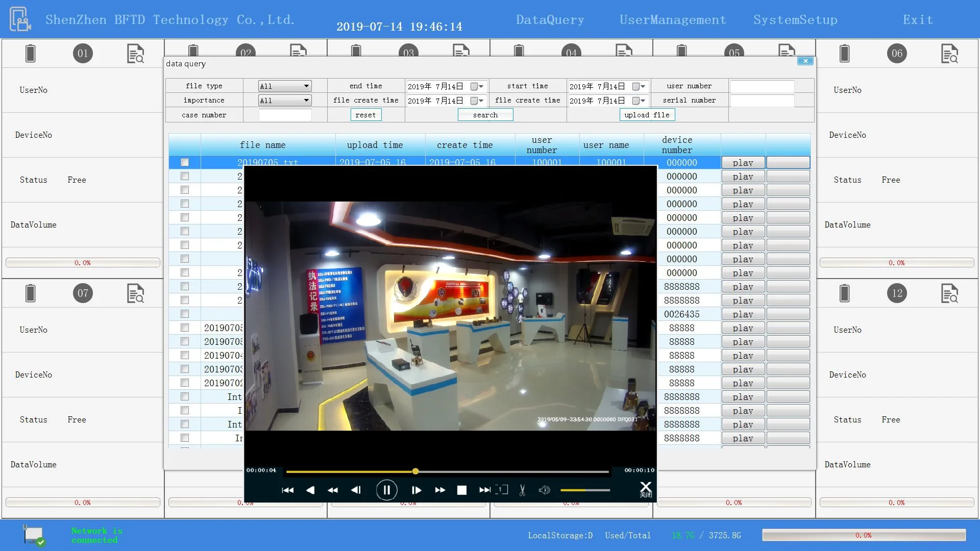Go to SystemSetup menu
This screenshot has height=551, width=980.
tap(795, 20)
